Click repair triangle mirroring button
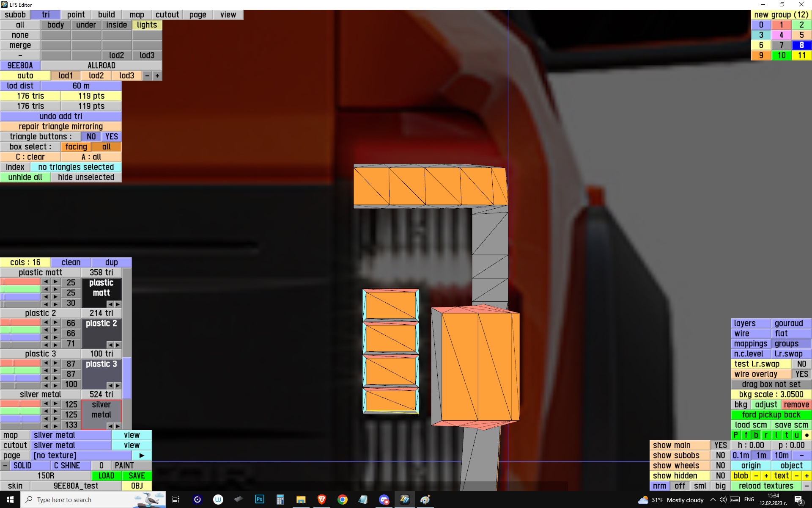 [x=60, y=127]
